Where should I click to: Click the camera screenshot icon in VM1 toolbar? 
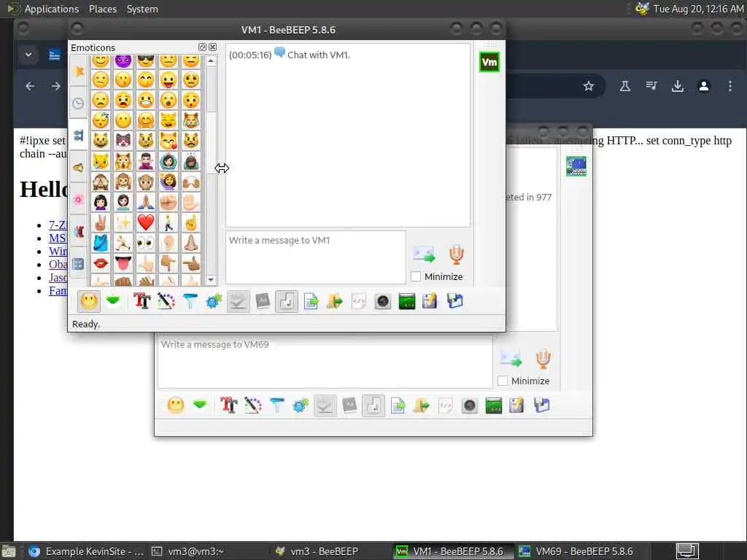tap(382, 301)
